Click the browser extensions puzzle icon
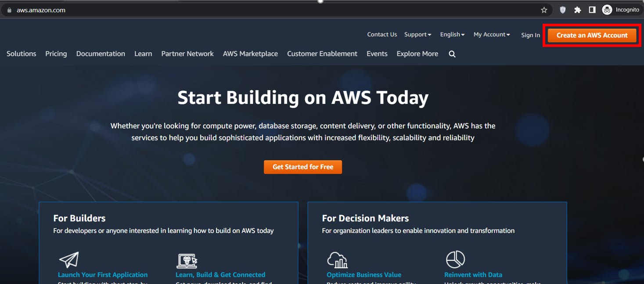The image size is (644, 284). coord(577,9)
